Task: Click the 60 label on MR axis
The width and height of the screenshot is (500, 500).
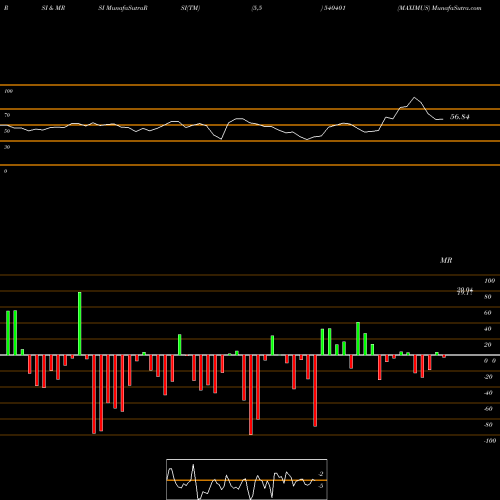Action: coord(488,313)
